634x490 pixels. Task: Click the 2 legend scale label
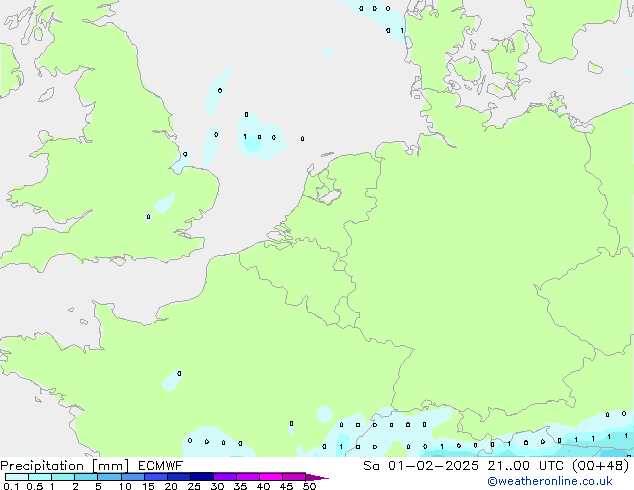(x=75, y=486)
